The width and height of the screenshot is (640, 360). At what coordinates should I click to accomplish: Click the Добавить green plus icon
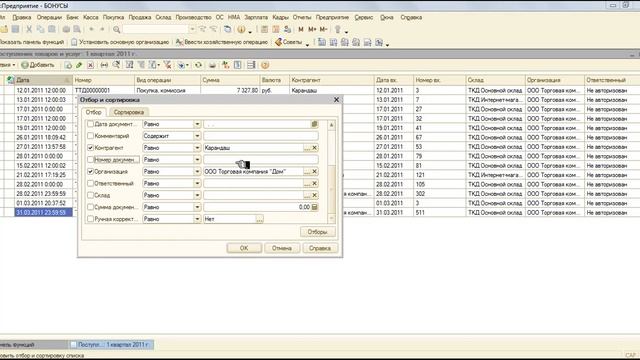(x=25, y=65)
